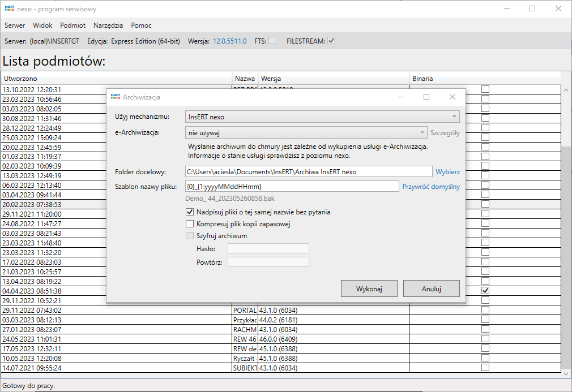Select the SUBIEKT entry in Nazwa column
Image resolution: width=572 pixels, height=392 pixels.
click(x=245, y=368)
